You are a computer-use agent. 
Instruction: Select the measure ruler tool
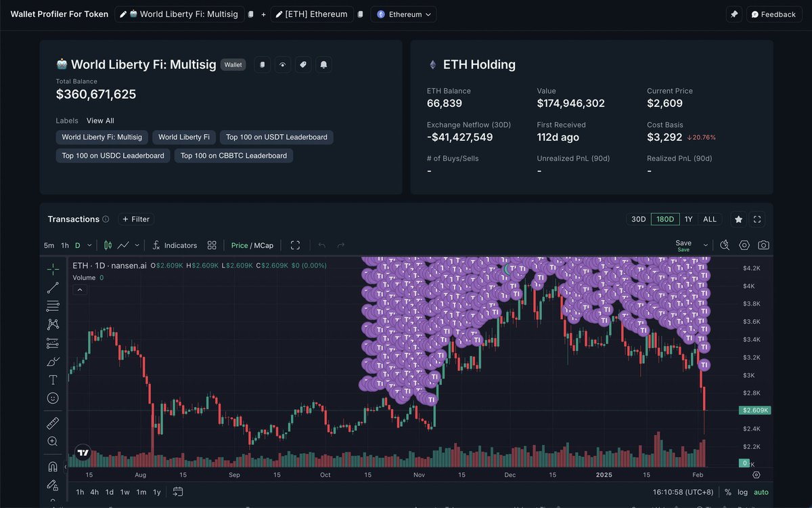point(53,423)
